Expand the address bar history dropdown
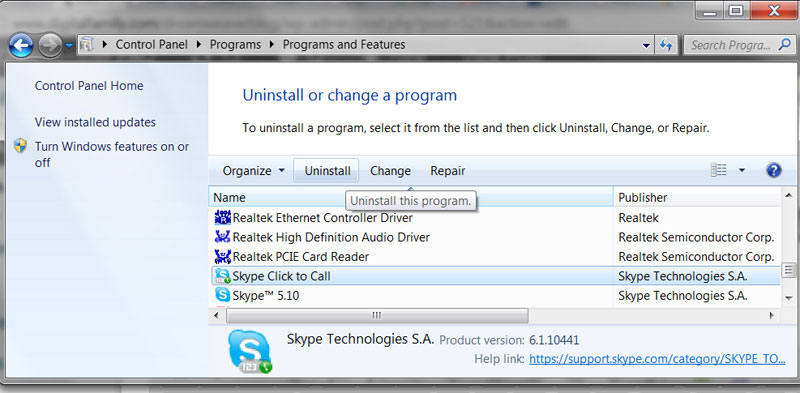 (x=646, y=45)
